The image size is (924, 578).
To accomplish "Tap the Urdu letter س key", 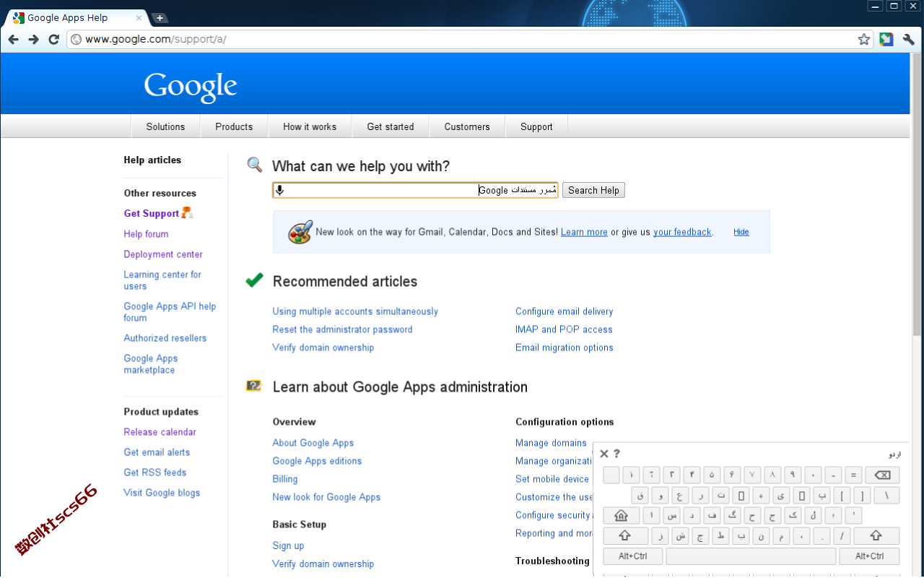I will [671, 515].
